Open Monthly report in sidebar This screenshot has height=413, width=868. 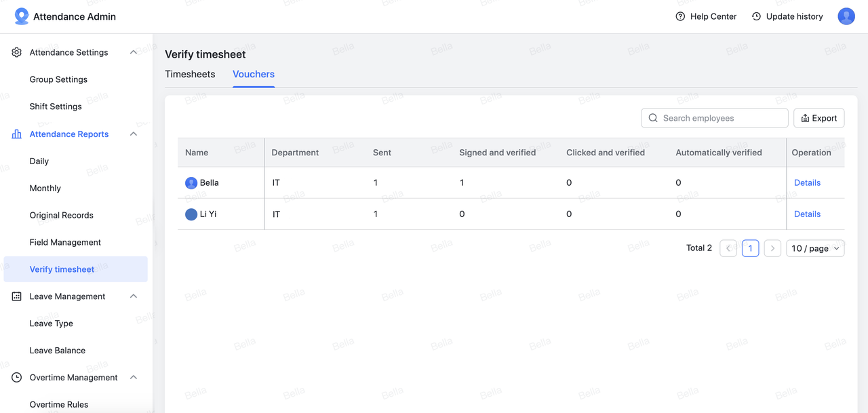point(45,189)
